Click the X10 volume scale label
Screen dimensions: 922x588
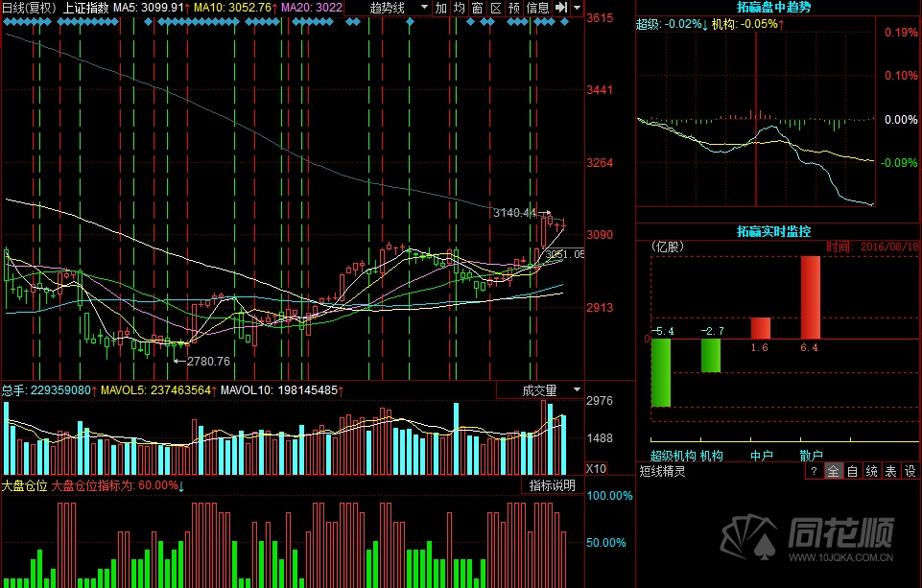click(596, 469)
